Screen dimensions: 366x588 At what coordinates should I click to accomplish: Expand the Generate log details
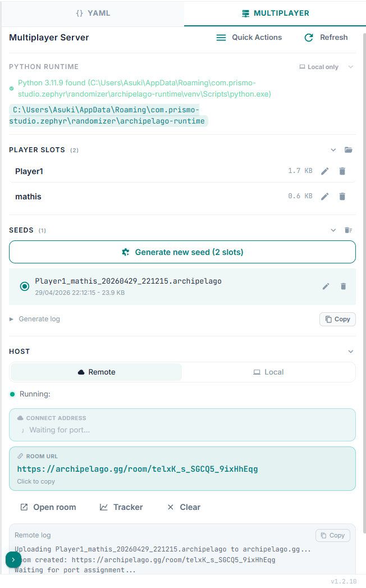click(35, 319)
